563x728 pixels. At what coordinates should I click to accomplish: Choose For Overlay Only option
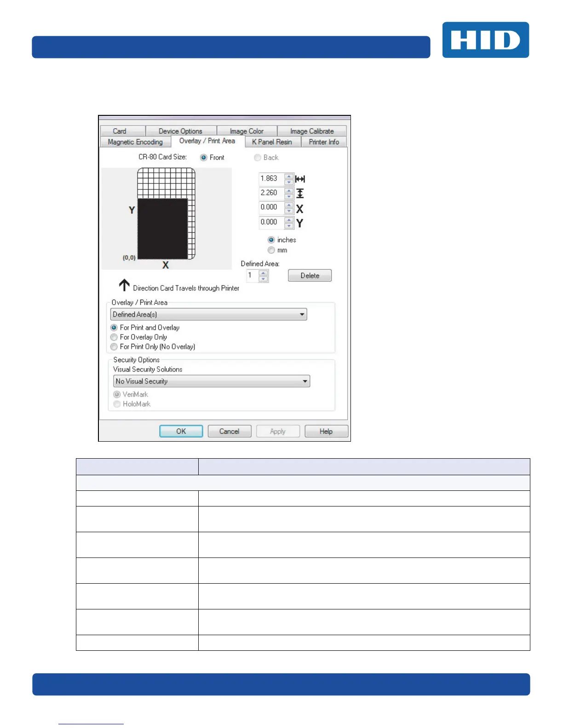[x=114, y=337]
